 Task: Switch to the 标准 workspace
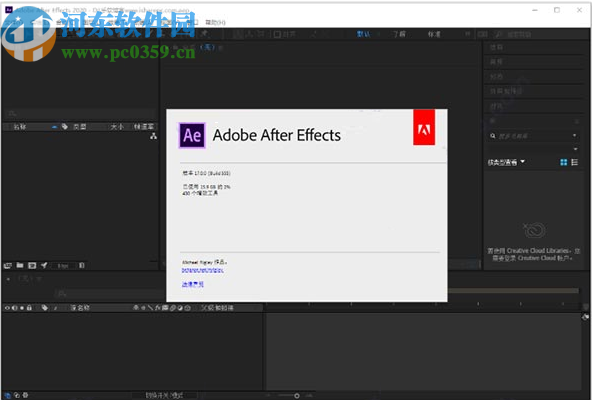pyautogui.click(x=434, y=34)
